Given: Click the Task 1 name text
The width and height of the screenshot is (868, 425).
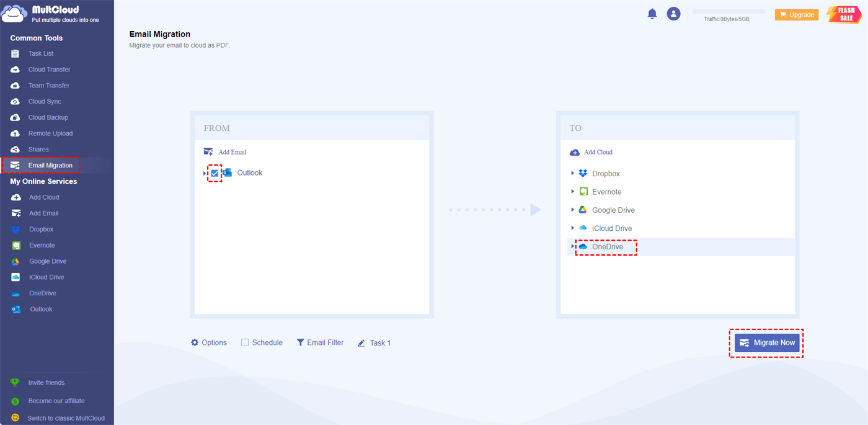Looking at the screenshot, I should 380,343.
